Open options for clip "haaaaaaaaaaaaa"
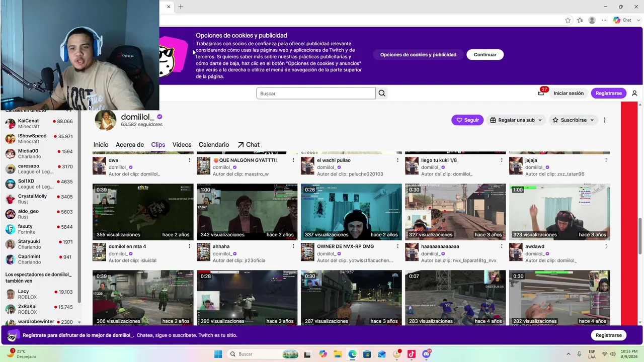This screenshot has height=362, width=644. pyautogui.click(x=502, y=246)
